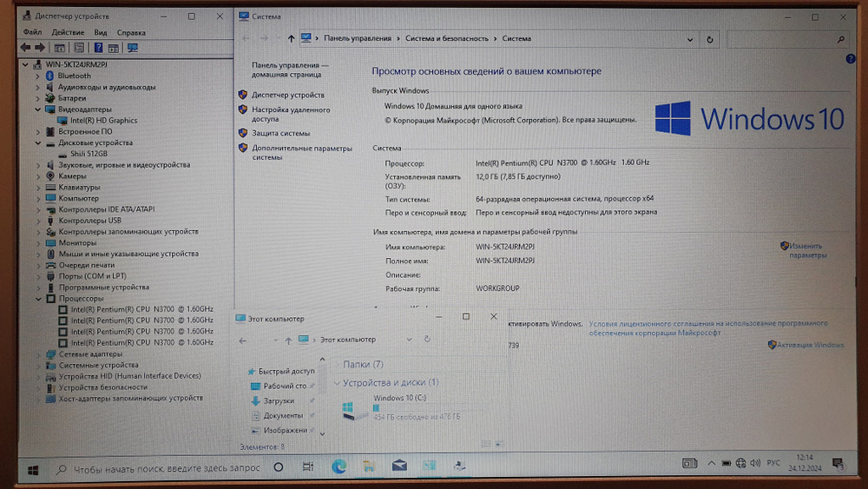Collapse the Видеоадаптеры node
Image resolution: width=868 pixels, height=489 pixels.
point(37,109)
